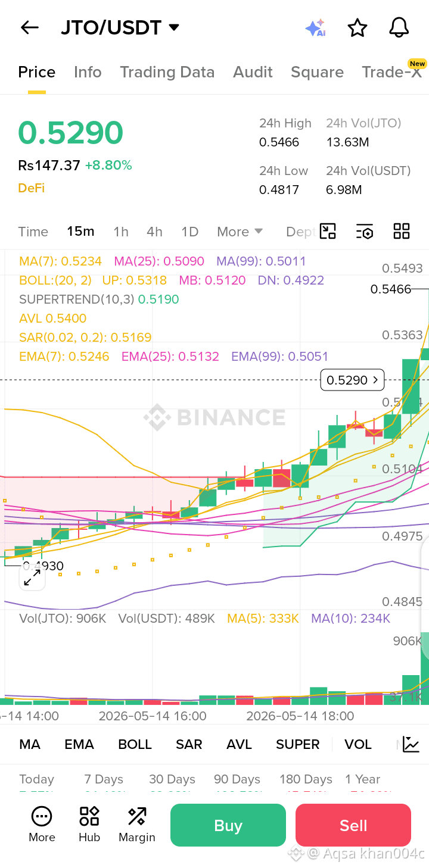The height and width of the screenshot is (868, 429).
Task: Open the Trading Data tab
Action: tap(167, 72)
